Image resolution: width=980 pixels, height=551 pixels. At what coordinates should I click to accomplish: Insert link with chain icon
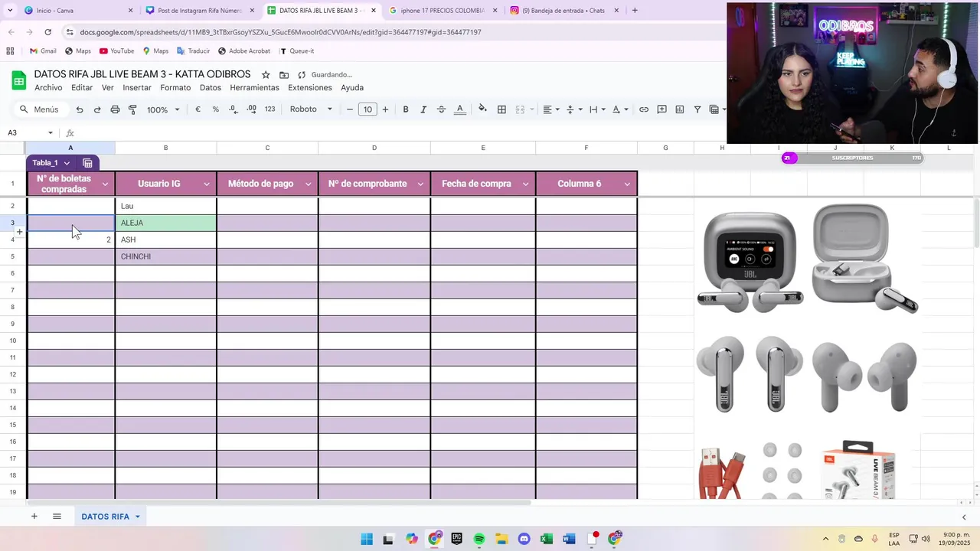pos(644,109)
